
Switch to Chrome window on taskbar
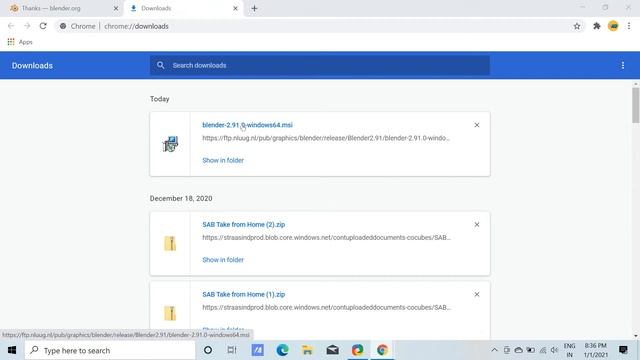pyautogui.click(x=382, y=350)
